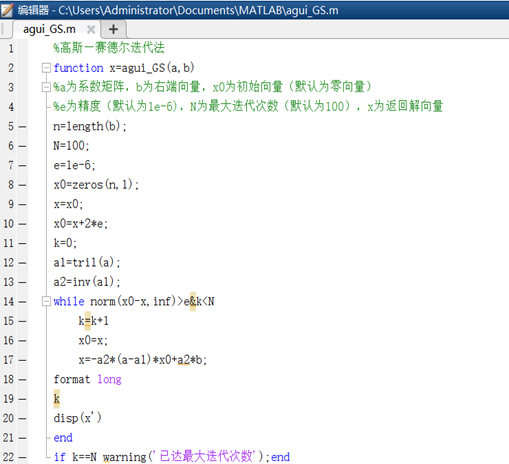
Task: Click the 'while' keyword on line 14
Action: (x=69, y=301)
